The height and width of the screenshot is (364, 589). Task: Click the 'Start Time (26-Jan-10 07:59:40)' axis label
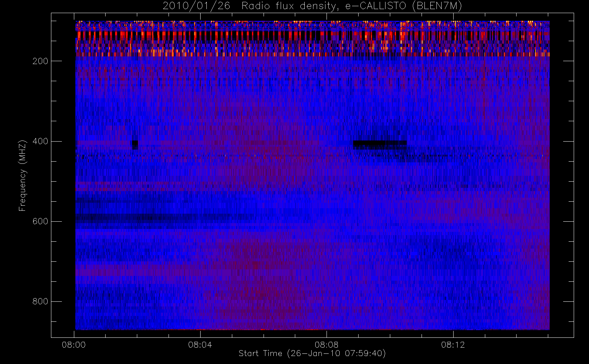[x=312, y=353]
